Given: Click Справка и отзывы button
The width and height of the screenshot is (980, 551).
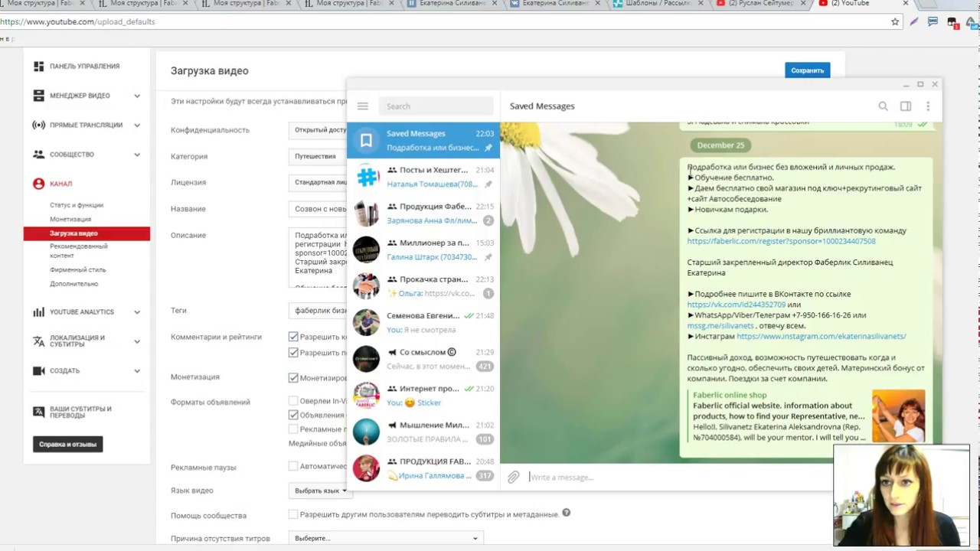Looking at the screenshot, I should pos(67,444).
